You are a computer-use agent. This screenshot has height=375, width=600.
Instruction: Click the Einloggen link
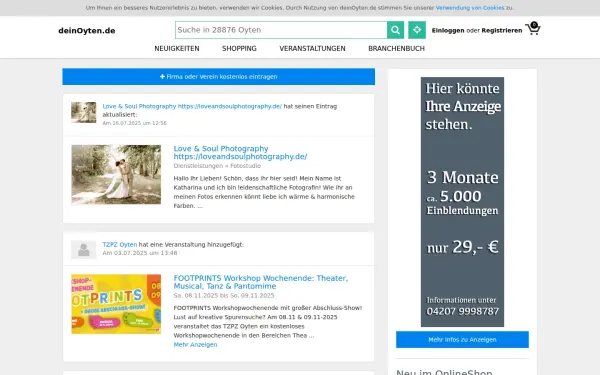pos(448,31)
